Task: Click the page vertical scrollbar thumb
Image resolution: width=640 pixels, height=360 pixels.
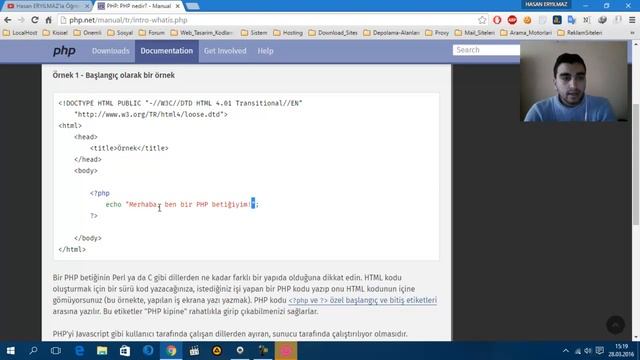Action: click(x=636, y=163)
